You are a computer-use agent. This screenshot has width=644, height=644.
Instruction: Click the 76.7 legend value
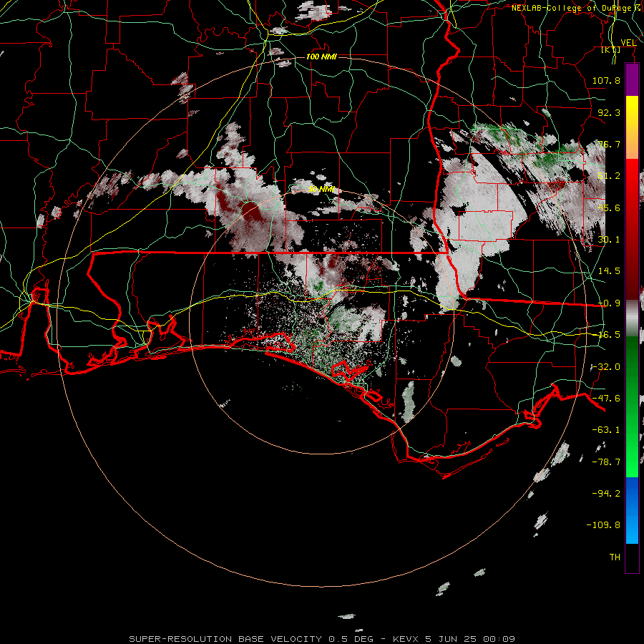point(609,144)
